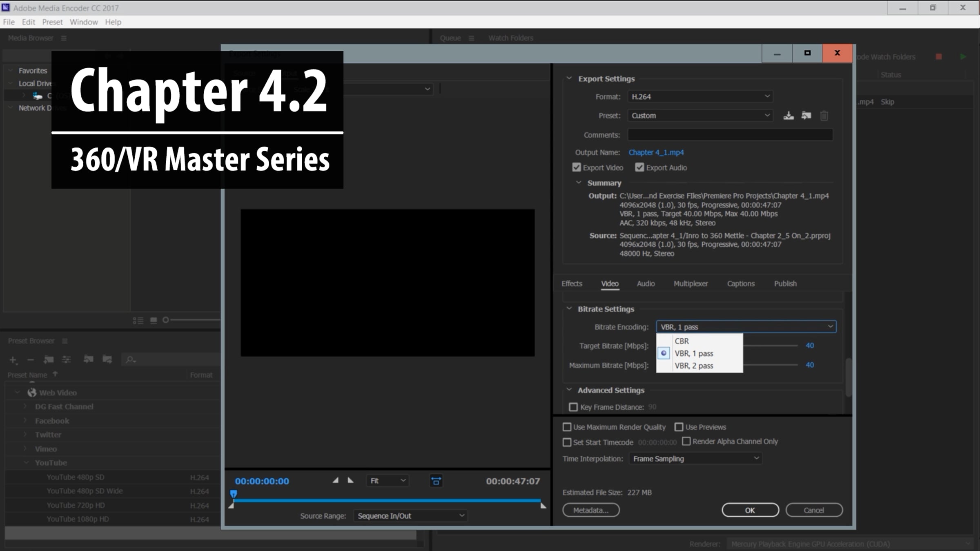The width and height of the screenshot is (980, 551).
Task: Click the blue playhead on the preview timeline
Action: click(x=234, y=494)
